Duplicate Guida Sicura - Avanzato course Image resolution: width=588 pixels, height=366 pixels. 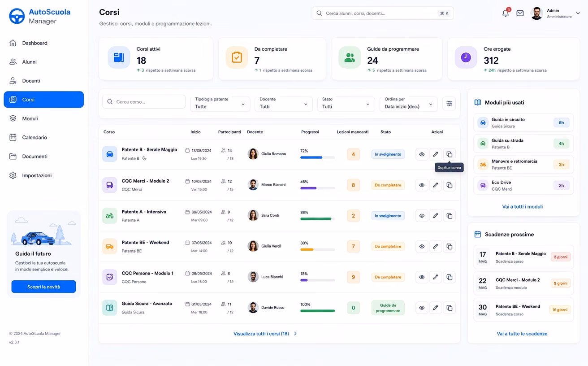pyautogui.click(x=450, y=308)
